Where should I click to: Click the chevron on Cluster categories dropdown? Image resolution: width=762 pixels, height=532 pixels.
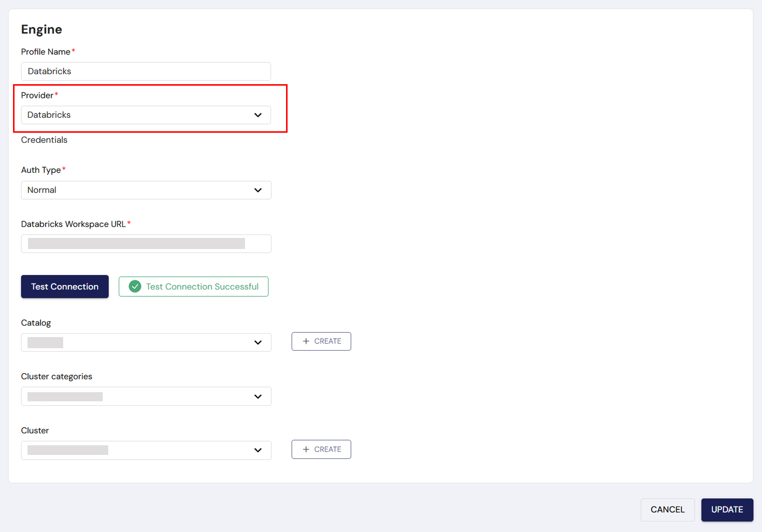(258, 396)
